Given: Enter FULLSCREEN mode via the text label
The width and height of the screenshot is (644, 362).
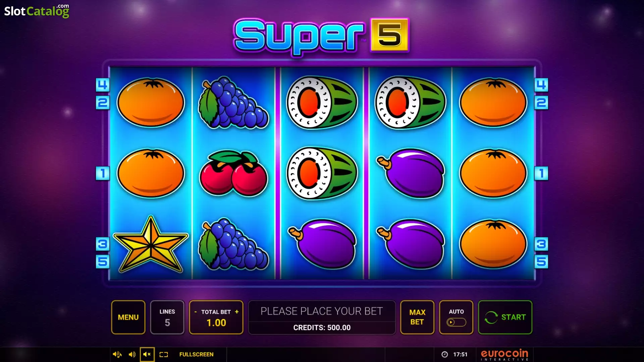Looking at the screenshot, I should point(196,354).
